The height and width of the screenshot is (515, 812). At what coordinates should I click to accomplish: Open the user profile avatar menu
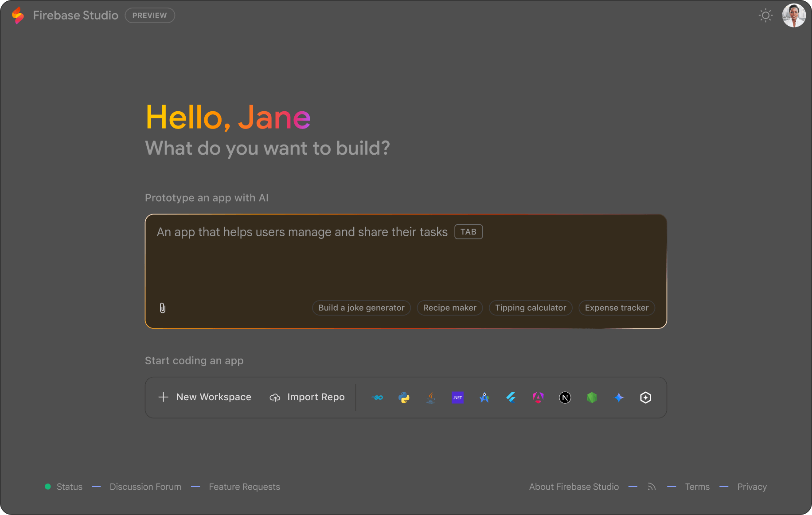pos(793,16)
